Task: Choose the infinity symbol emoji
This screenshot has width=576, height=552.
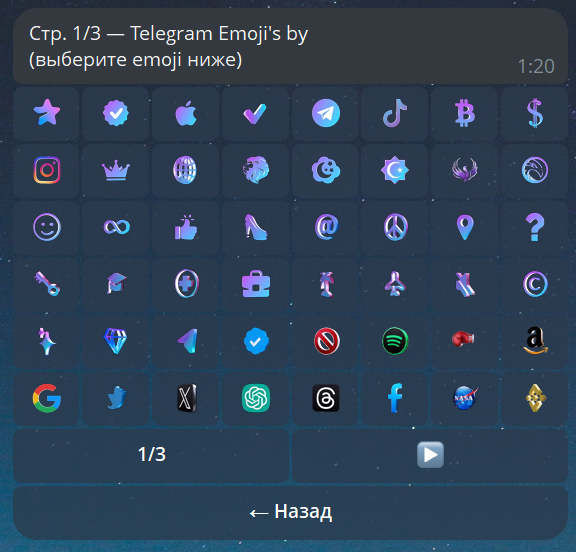Action: (x=116, y=227)
